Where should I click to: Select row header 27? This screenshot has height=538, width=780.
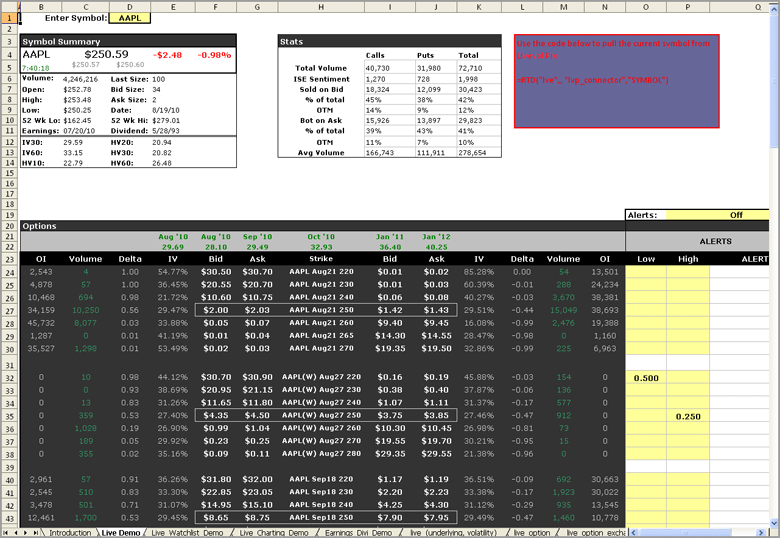[x=9, y=310]
